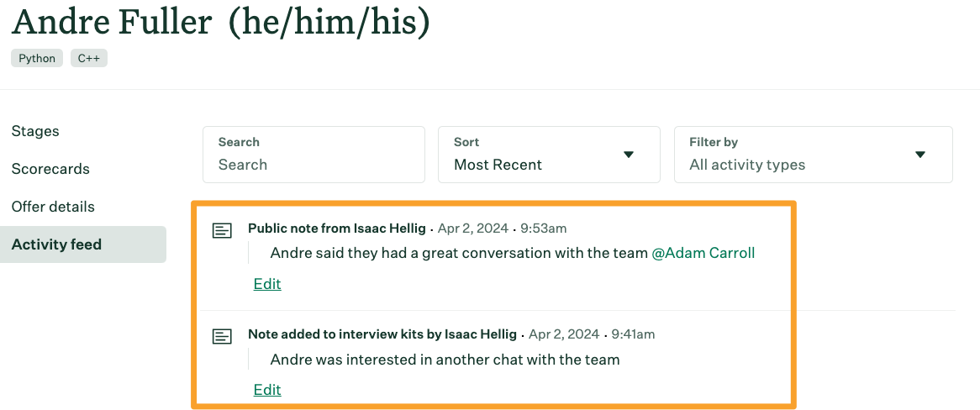The image size is (980, 410).
Task: Select the Most Recent sort option field
Action: click(549, 155)
